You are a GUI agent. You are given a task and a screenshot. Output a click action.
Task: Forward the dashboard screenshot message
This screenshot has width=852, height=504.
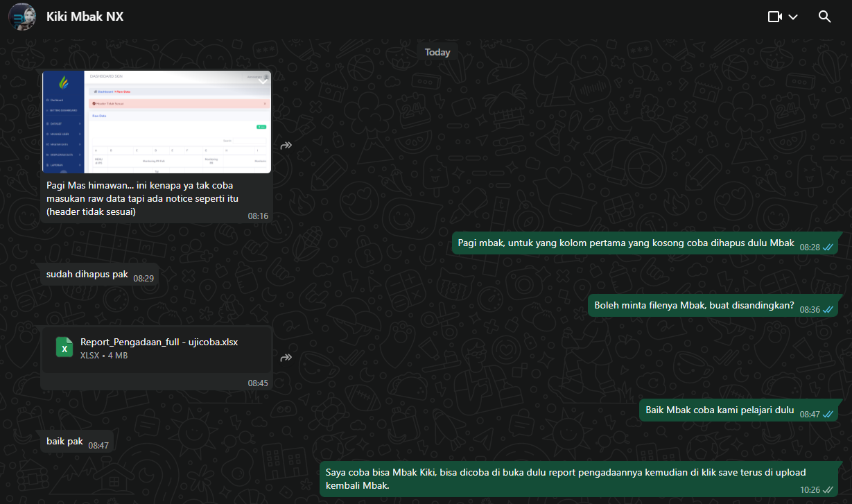tap(286, 146)
